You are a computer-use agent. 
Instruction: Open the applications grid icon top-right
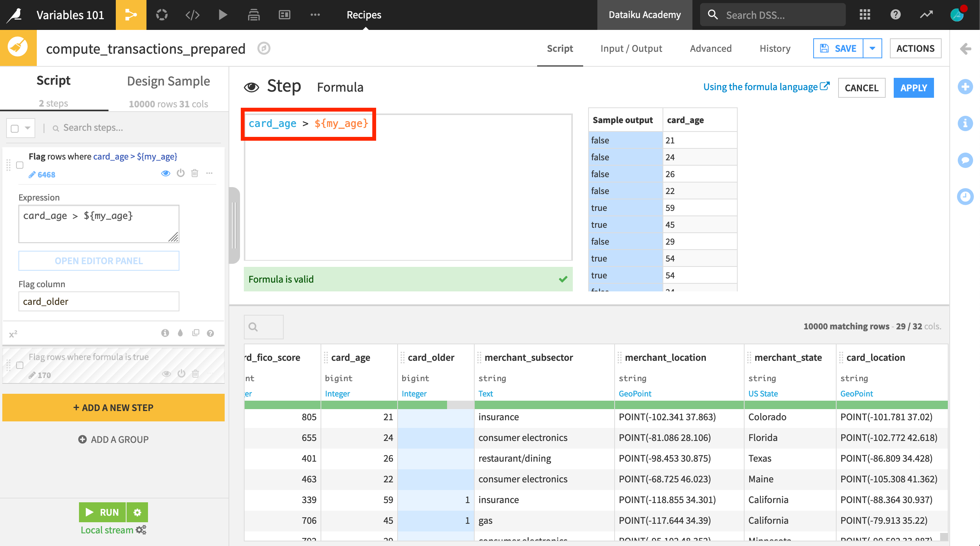click(865, 15)
